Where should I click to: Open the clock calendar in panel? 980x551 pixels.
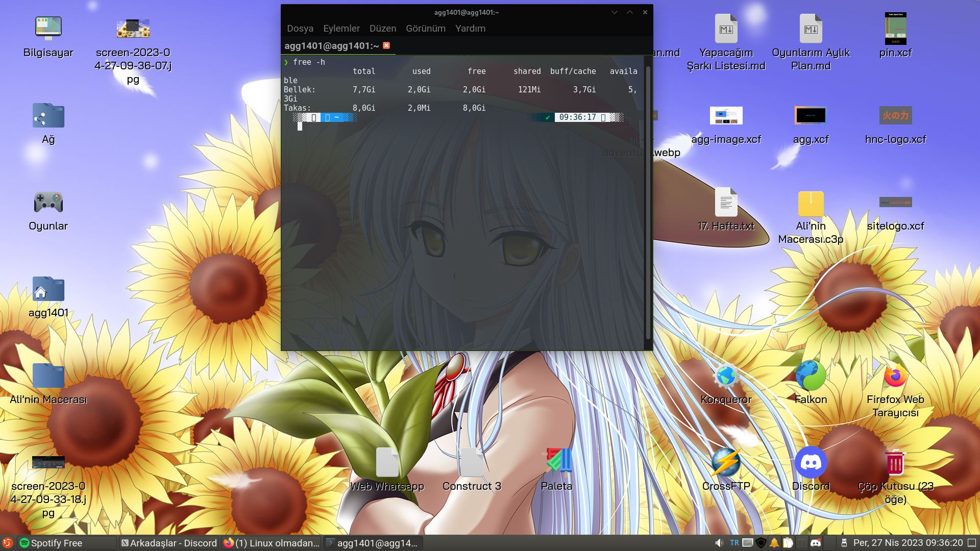[x=908, y=543]
